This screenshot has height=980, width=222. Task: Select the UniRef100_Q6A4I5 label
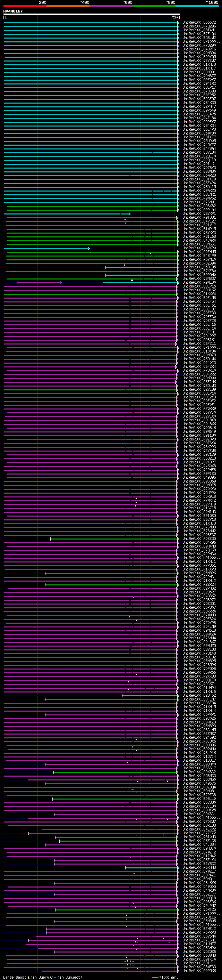(199, 187)
